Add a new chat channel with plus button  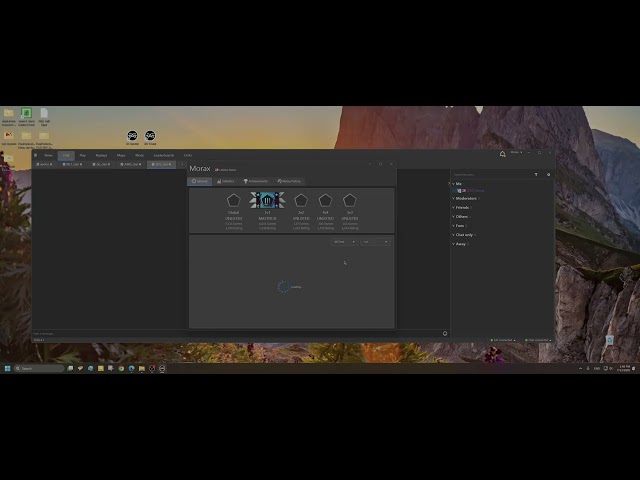182,164
